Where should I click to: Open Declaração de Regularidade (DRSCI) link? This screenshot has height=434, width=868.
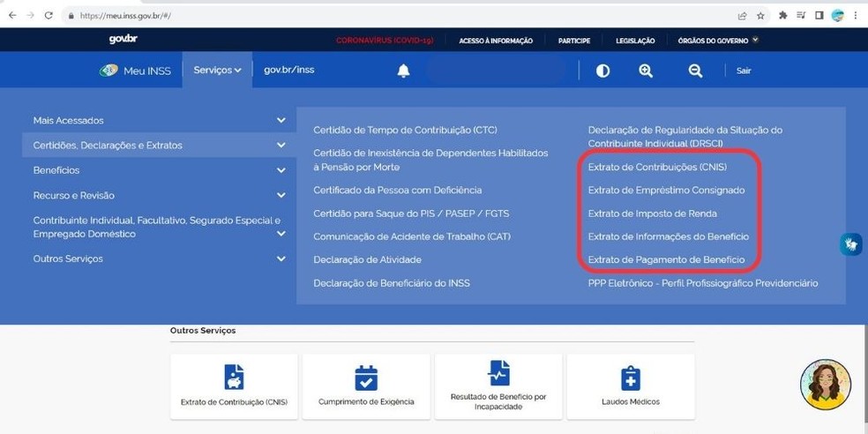pos(685,137)
